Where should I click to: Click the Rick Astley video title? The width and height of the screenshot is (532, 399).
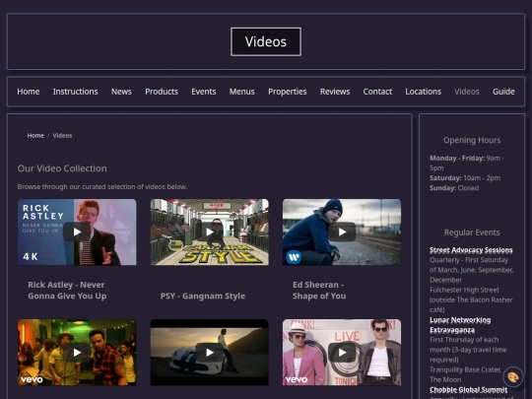67,290
